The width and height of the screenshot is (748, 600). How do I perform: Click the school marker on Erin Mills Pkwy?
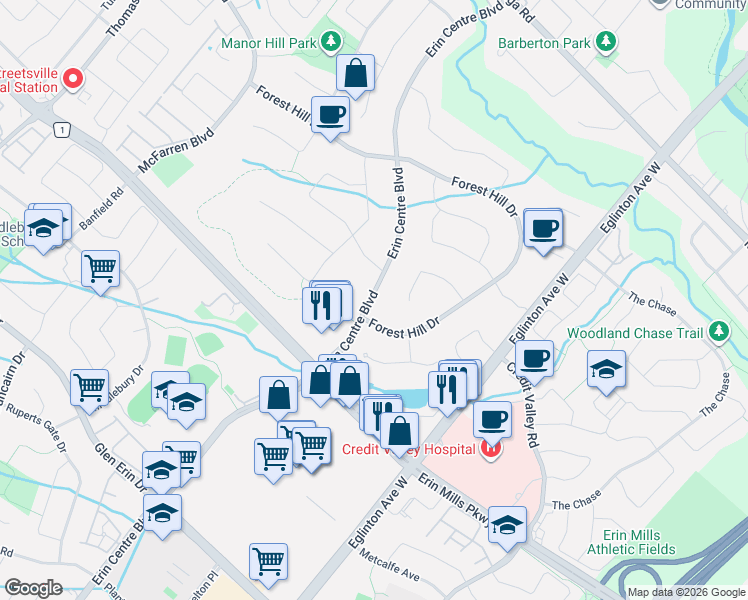click(x=508, y=525)
